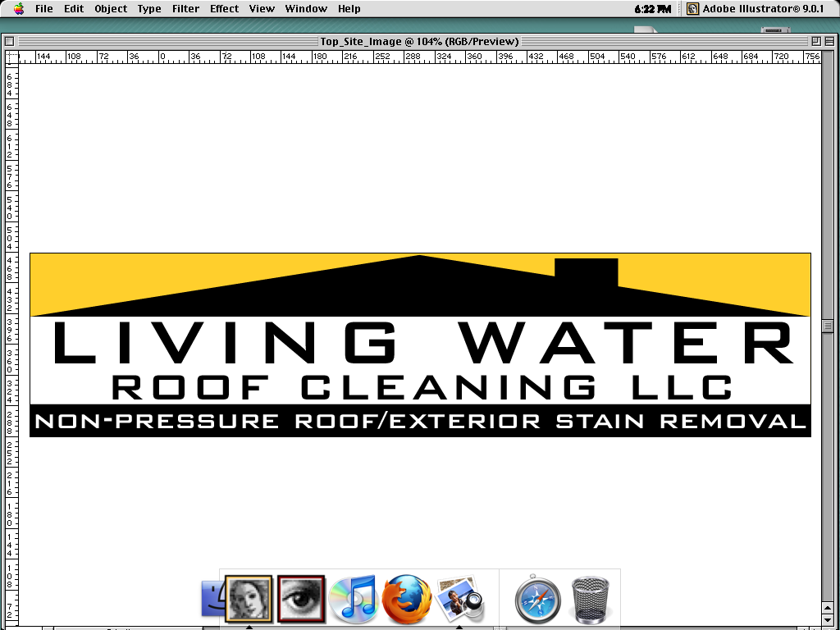This screenshot has height=630, width=840.
Task: Open the Trash in the dock
Action: pos(592,600)
